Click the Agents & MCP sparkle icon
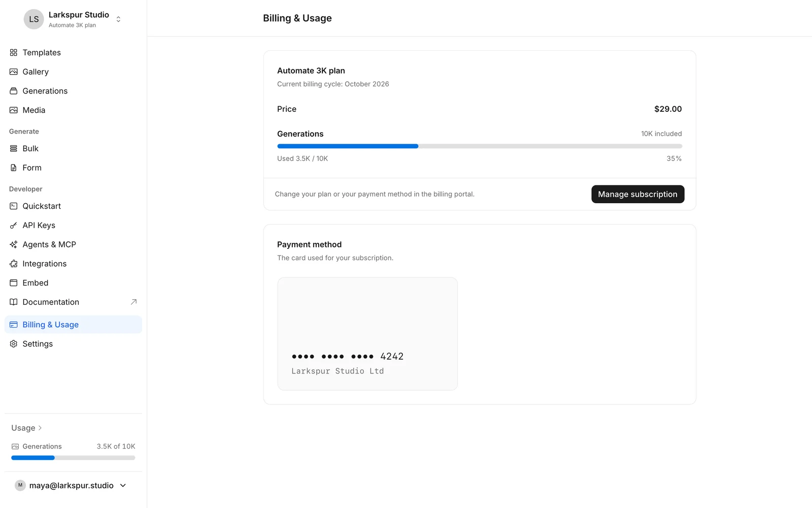This screenshot has width=812, height=508. (x=14, y=244)
